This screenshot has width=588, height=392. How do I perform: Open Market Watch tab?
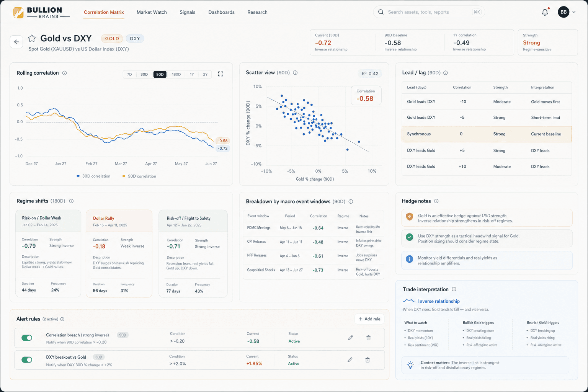point(152,12)
